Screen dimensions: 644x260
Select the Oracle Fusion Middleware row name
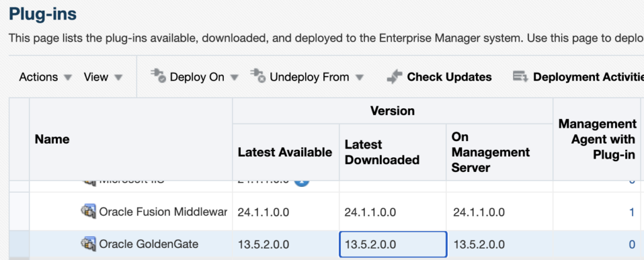163,212
